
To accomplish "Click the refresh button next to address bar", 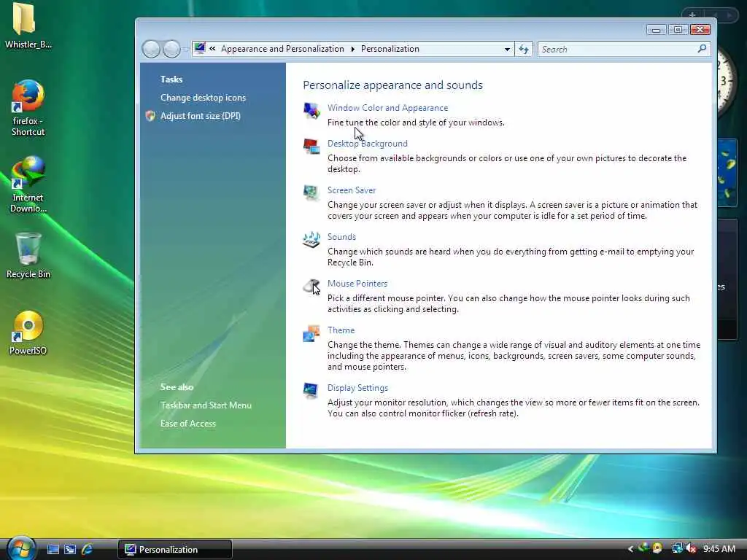I will point(524,49).
